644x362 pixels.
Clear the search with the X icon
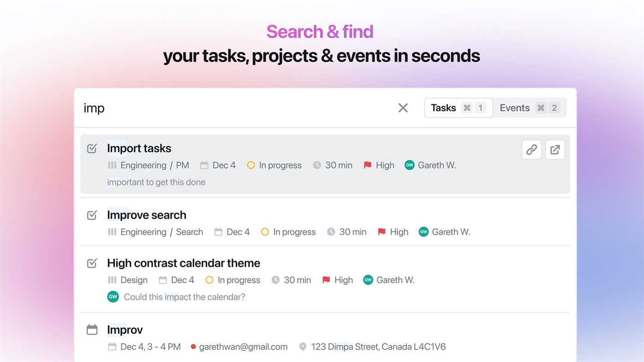coord(403,108)
